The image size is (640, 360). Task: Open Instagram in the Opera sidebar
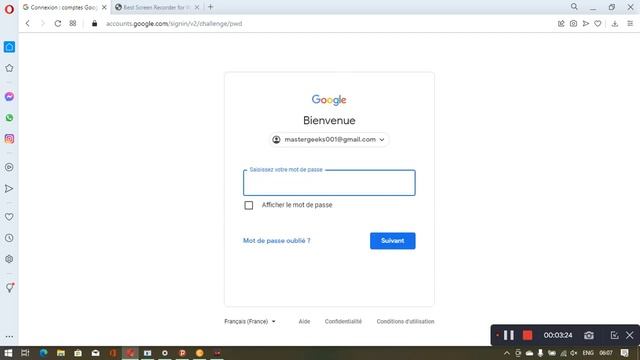point(9,139)
